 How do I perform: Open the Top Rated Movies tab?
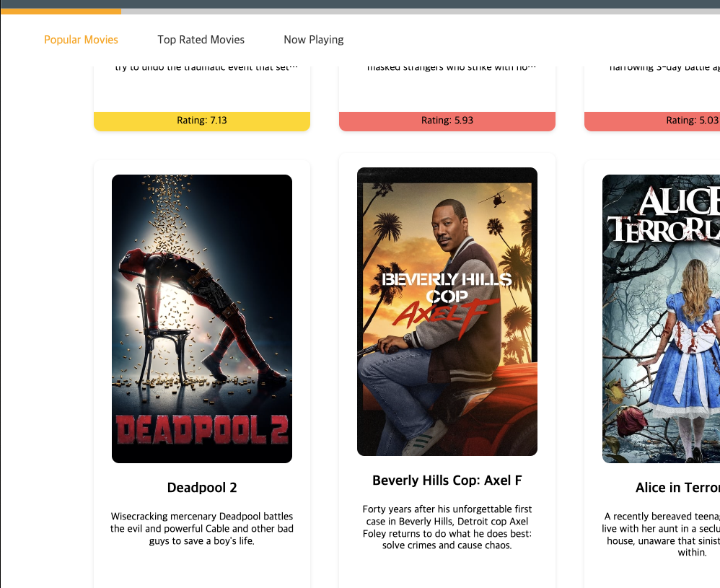tap(201, 40)
